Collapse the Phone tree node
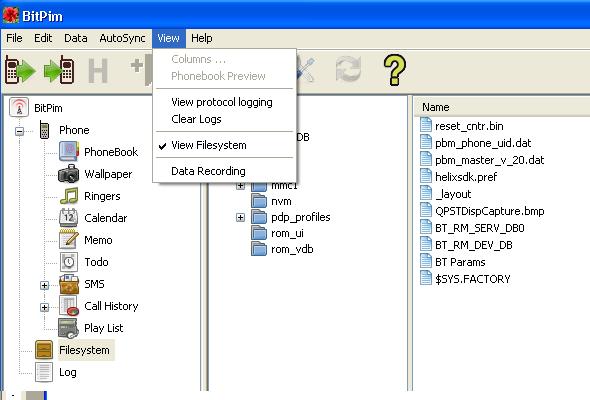The height and width of the screenshot is (400, 590). (20, 131)
